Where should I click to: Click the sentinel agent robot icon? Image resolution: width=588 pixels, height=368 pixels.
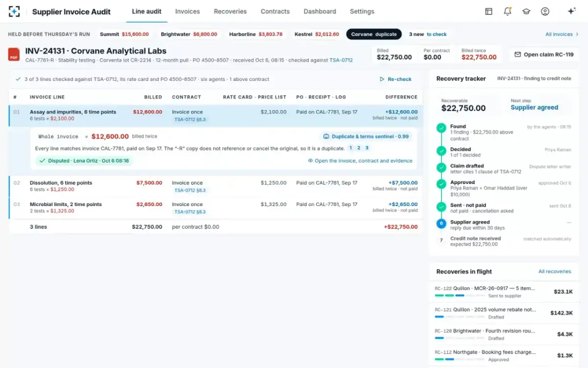pyautogui.click(x=326, y=136)
